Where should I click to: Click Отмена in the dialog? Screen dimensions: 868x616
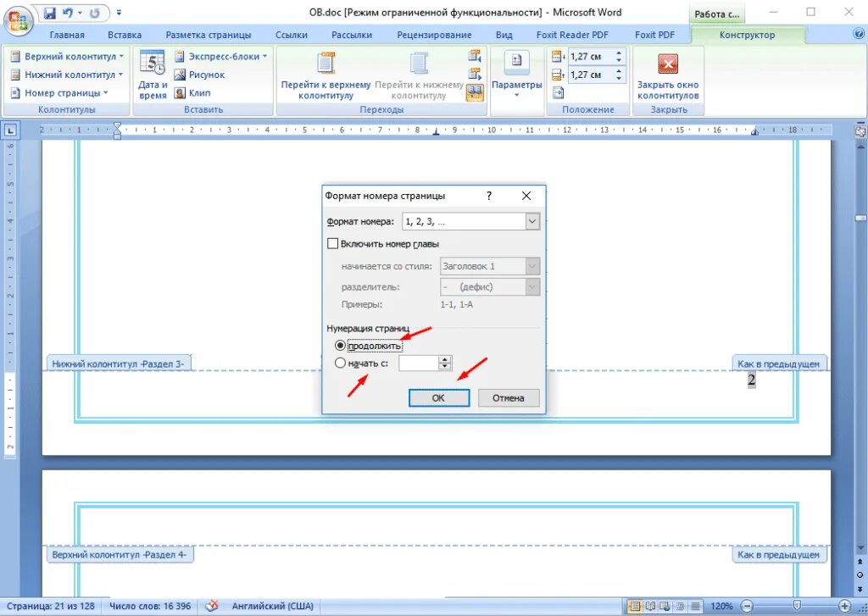[x=509, y=398]
